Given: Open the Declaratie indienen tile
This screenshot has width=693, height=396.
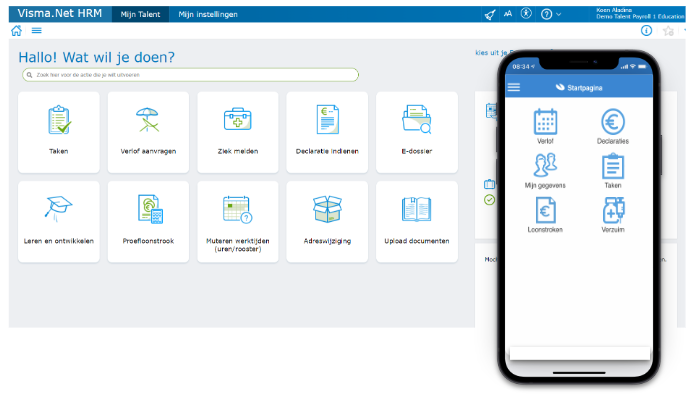Looking at the screenshot, I should tap(327, 132).
